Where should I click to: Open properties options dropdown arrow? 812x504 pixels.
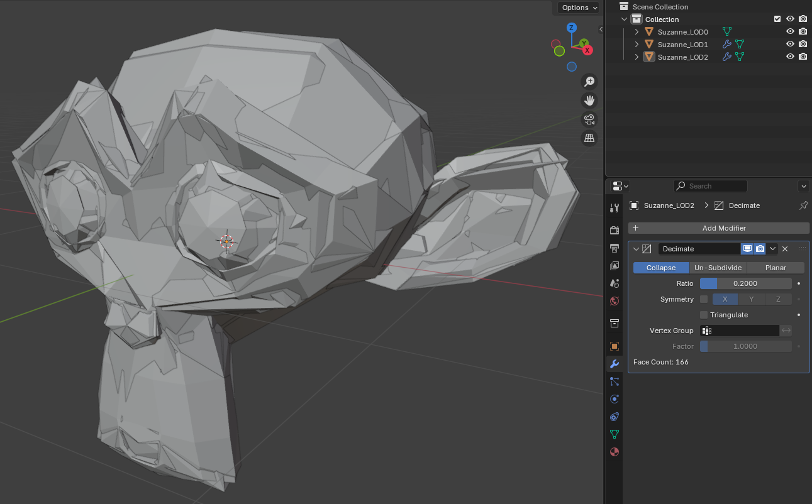click(803, 186)
